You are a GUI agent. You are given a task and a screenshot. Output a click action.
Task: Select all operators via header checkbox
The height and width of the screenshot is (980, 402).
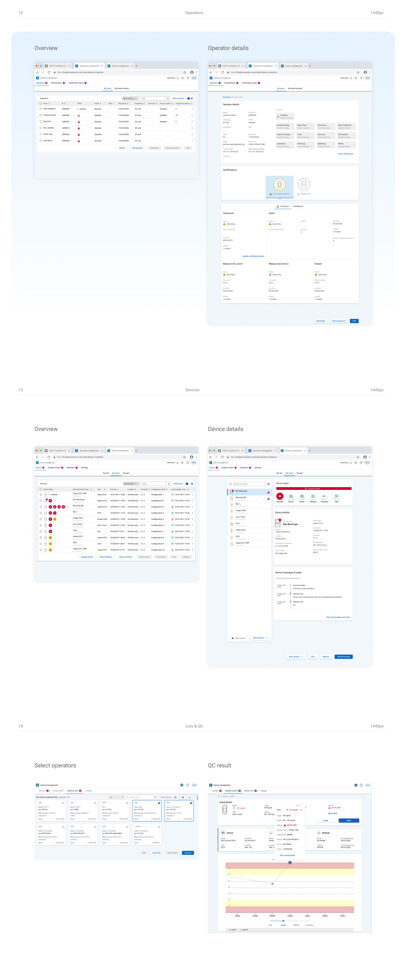point(41,103)
